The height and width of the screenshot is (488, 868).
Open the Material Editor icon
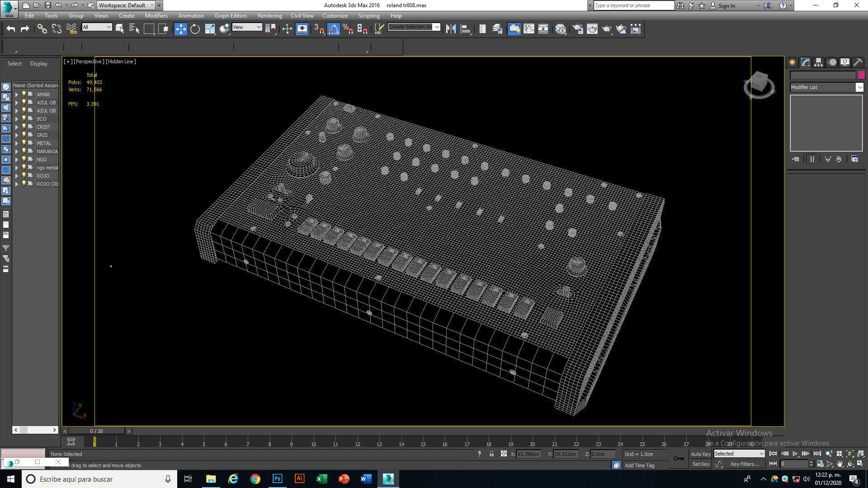561,29
